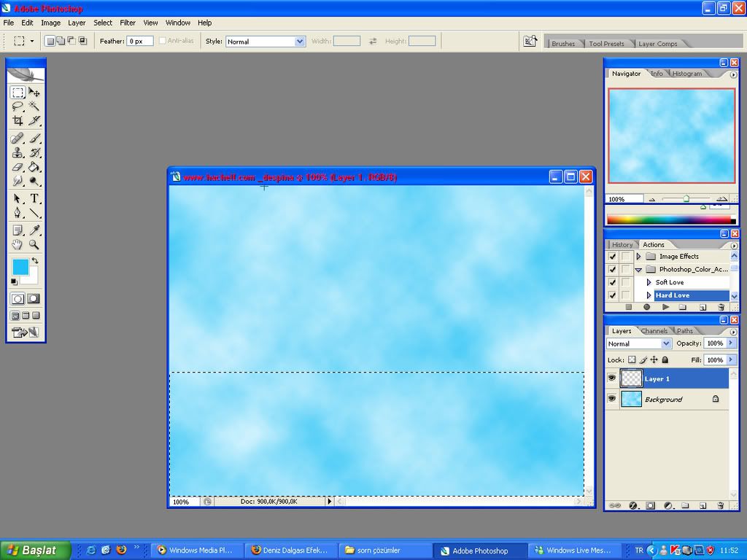The width and height of the screenshot is (747, 560).
Task: Reset to default black and white colors
Action: click(14, 282)
